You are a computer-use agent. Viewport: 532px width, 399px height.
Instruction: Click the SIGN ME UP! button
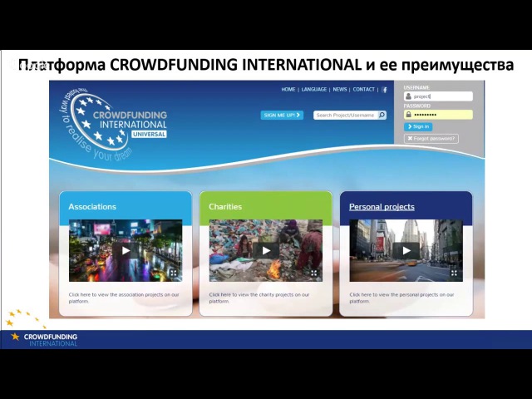[x=282, y=115]
